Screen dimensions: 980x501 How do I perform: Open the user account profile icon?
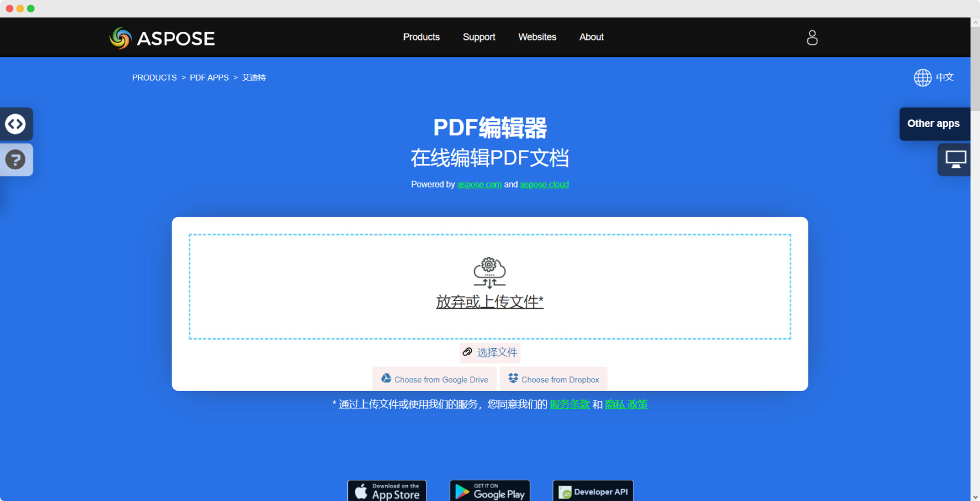812,38
